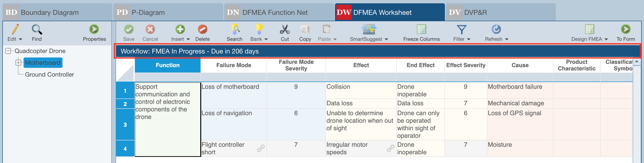The height and width of the screenshot is (163, 644).
Task: Click the Freeze Columns icon
Action: coord(421,30)
